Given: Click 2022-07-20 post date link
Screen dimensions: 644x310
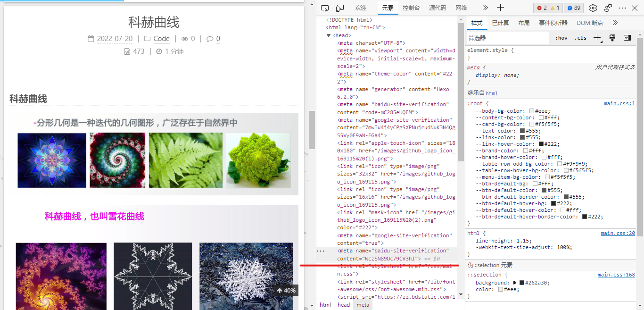Looking at the screenshot, I should point(115,39).
